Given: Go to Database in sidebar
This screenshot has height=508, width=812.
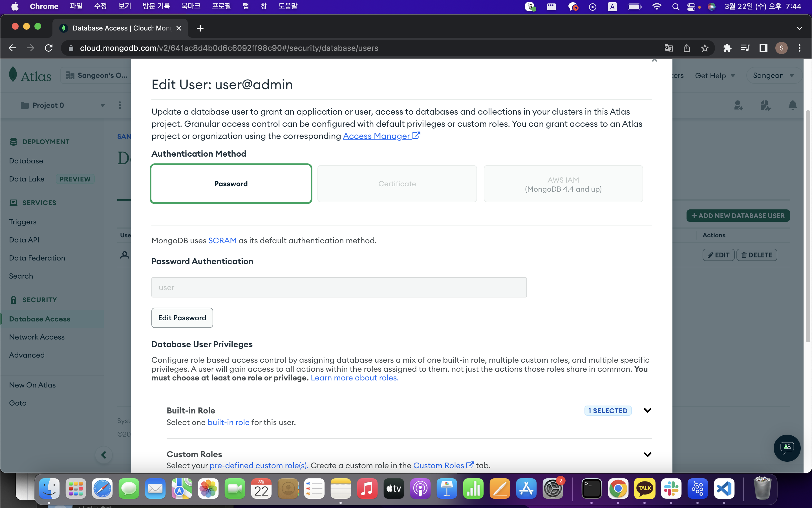Looking at the screenshot, I should pyautogui.click(x=26, y=161).
